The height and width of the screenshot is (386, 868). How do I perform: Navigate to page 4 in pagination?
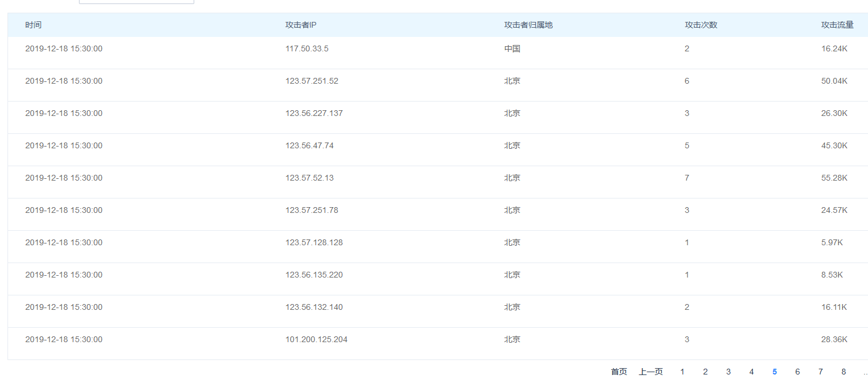point(752,372)
